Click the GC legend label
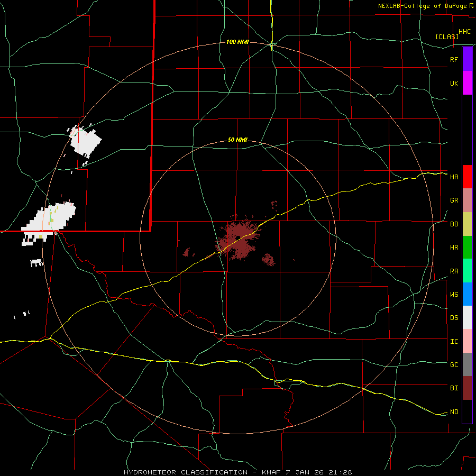This screenshot has width=476, height=476. pos(454,364)
